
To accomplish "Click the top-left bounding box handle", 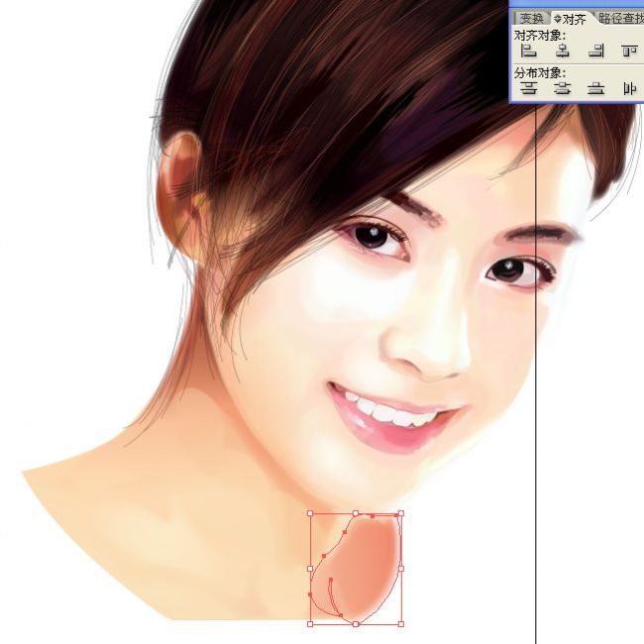I will click(310, 514).
